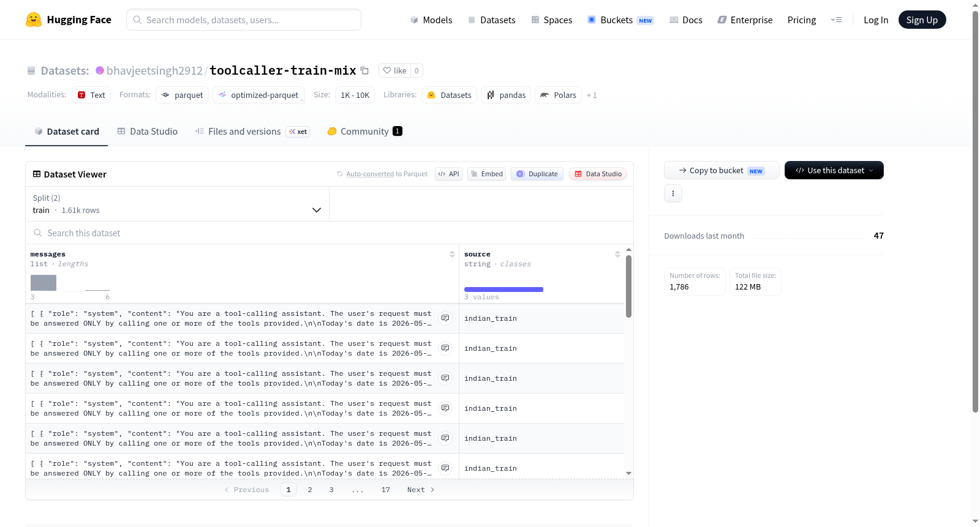Screen dimensions: 980x527
Task: Open Models in the top navigation
Action: [x=431, y=20]
